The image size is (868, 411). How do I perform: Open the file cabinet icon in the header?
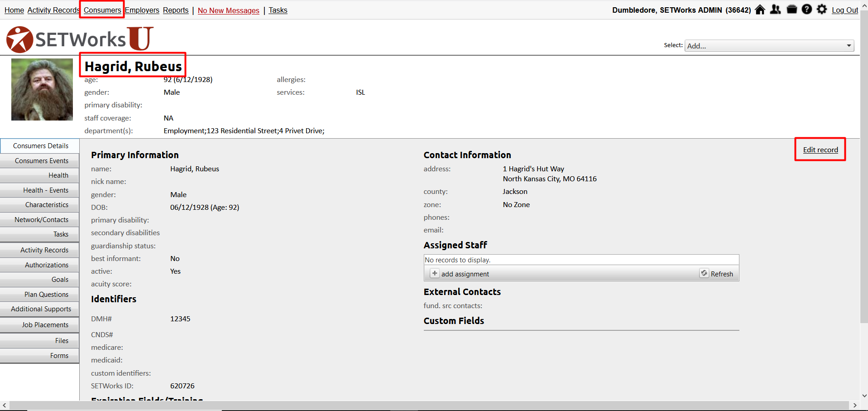pyautogui.click(x=791, y=10)
